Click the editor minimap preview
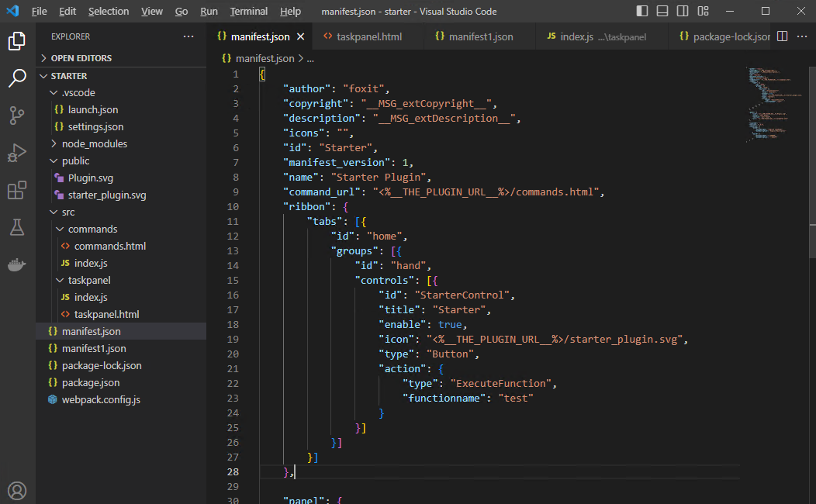The width and height of the screenshot is (816, 504). click(x=774, y=104)
